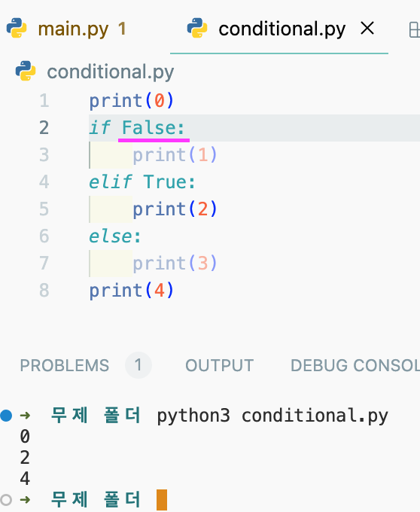Screen dimensions: 420x512
Task: Click the else: line
Action: [x=115, y=236]
